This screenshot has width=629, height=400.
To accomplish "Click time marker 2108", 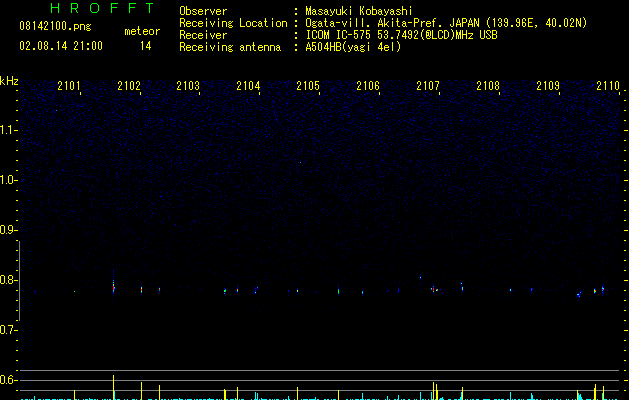I will 488,85.
